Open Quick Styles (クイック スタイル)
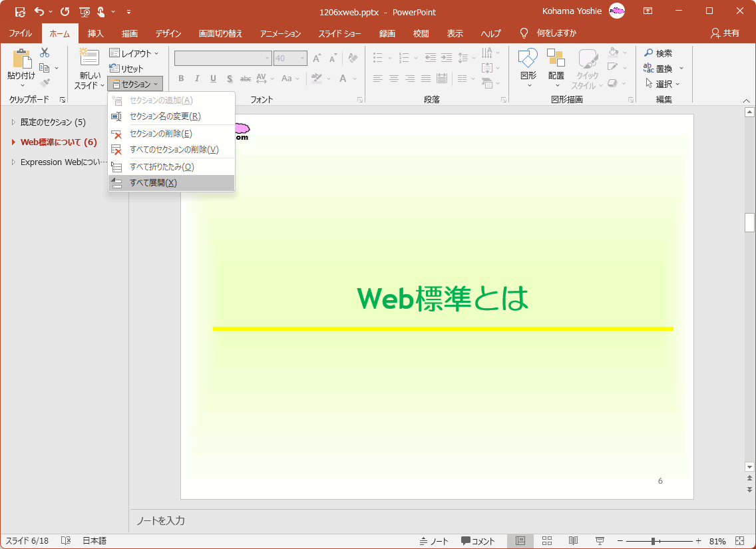Image resolution: width=756 pixels, height=549 pixels. click(x=587, y=69)
